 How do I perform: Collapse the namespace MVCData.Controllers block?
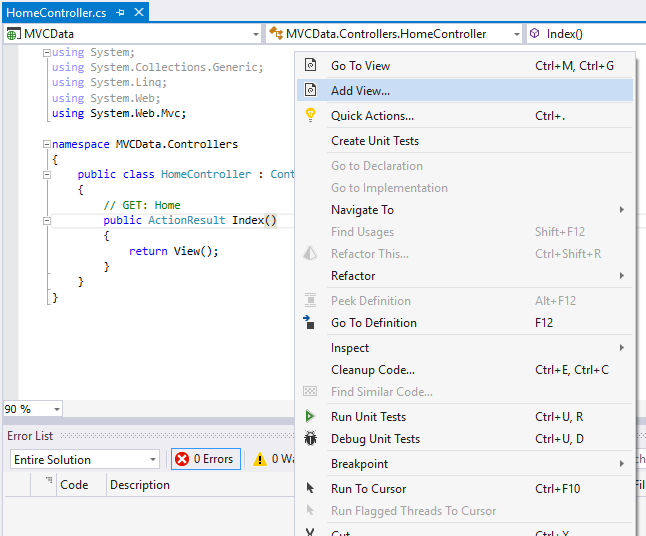coord(46,144)
